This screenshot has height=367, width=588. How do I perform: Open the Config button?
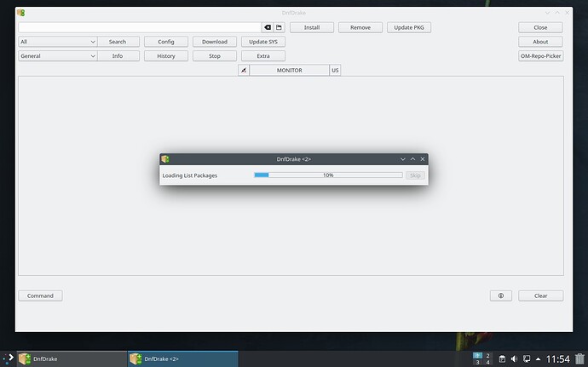point(166,42)
